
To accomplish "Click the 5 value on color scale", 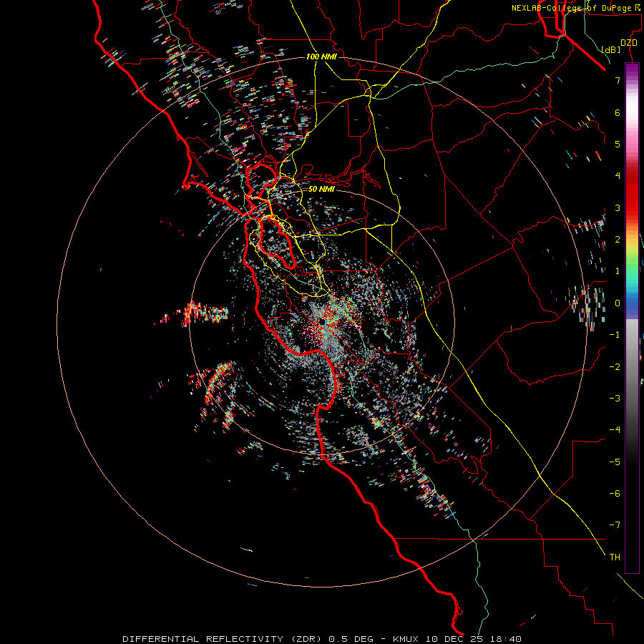I will (x=618, y=144).
